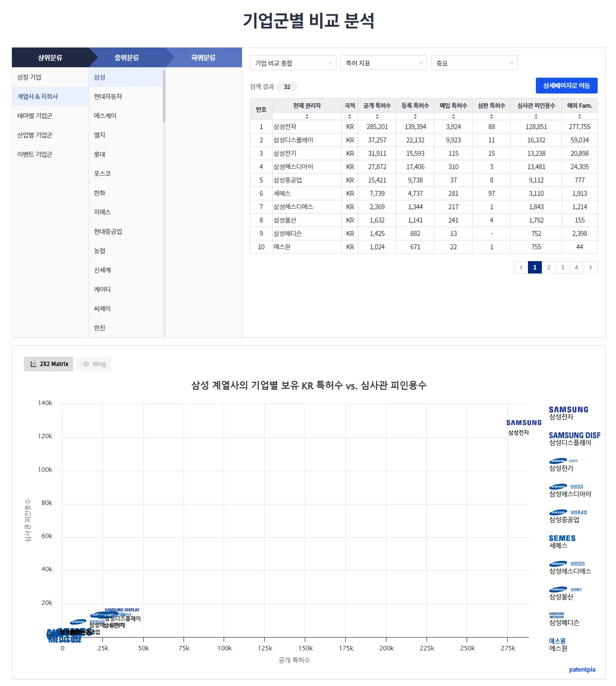
Task: Click 삼성전기 legend logo
Action: pyautogui.click(x=564, y=461)
